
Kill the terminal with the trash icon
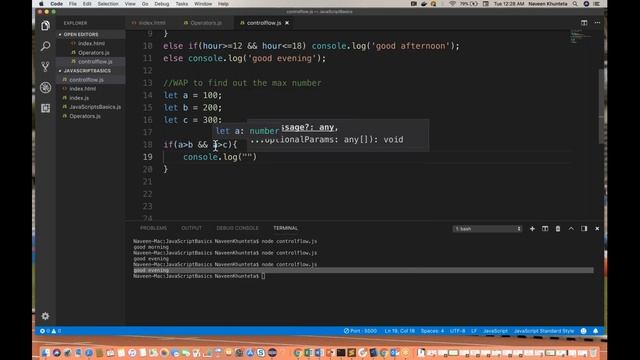click(x=558, y=229)
